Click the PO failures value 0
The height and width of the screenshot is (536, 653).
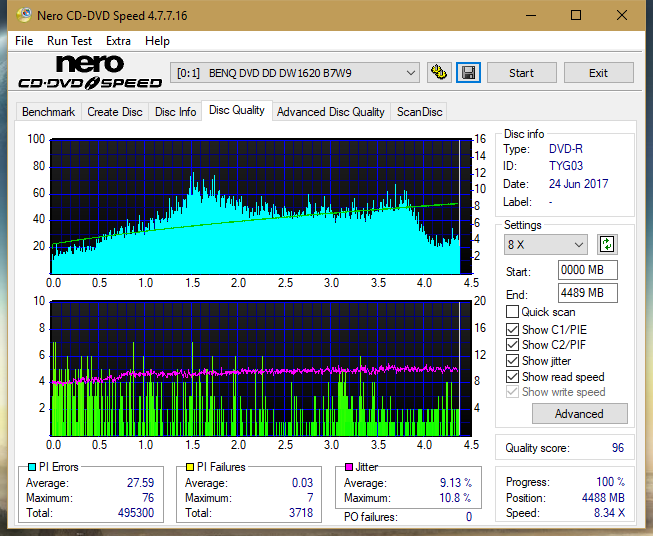(x=469, y=517)
